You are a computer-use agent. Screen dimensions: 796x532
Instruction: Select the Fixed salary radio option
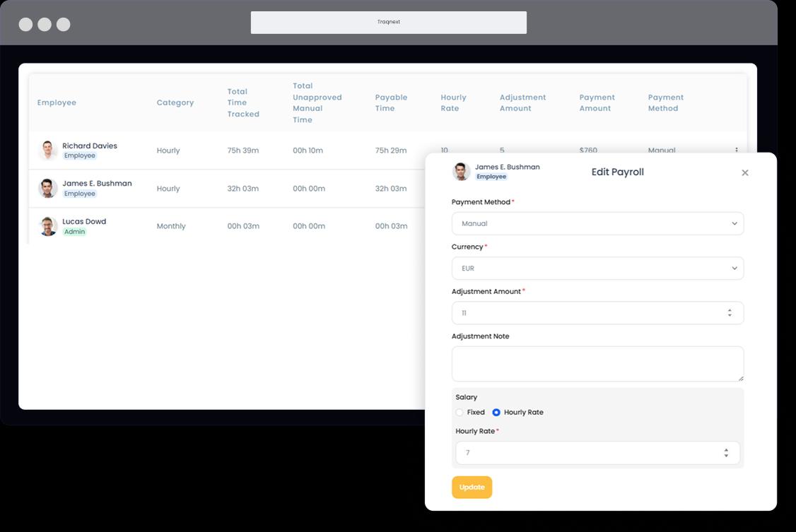pyautogui.click(x=460, y=413)
